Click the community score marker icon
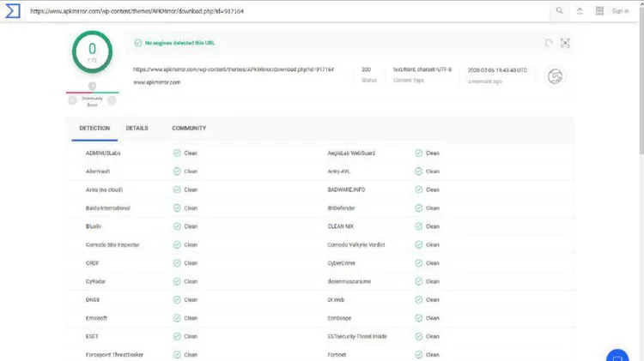 (93, 86)
